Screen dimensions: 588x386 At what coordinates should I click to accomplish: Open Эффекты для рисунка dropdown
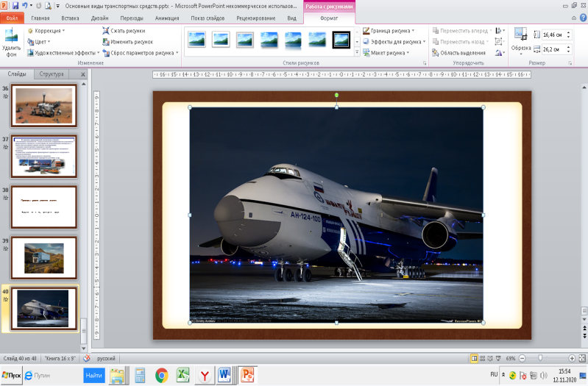[x=394, y=42]
